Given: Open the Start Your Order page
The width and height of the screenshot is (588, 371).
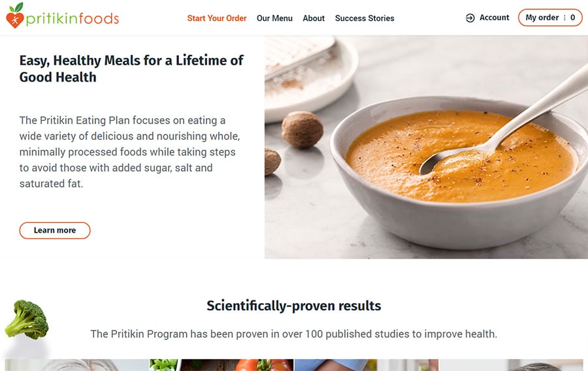Looking at the screenshot, I should pyautogui.click(x=217, y=18).
